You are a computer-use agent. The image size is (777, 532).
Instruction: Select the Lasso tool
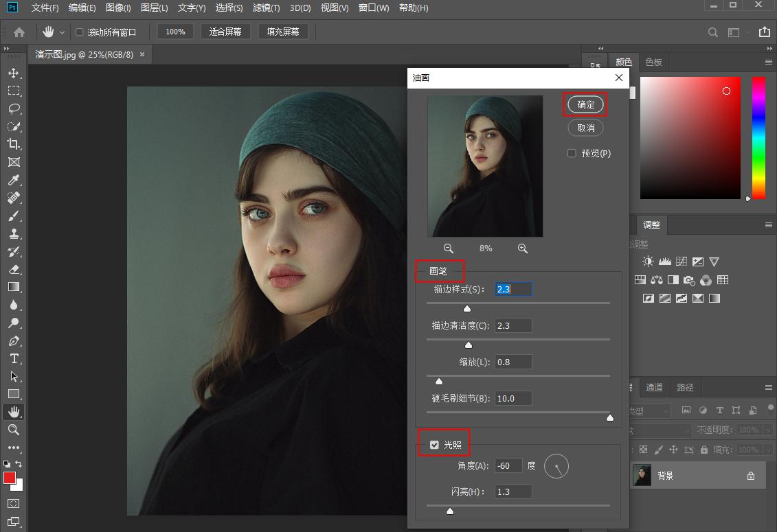14,108
